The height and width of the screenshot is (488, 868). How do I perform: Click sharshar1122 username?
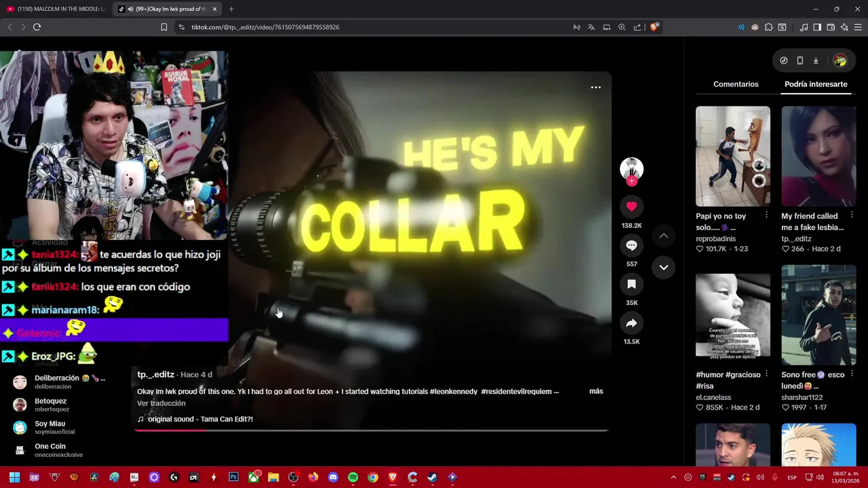[x=802, y=397]
